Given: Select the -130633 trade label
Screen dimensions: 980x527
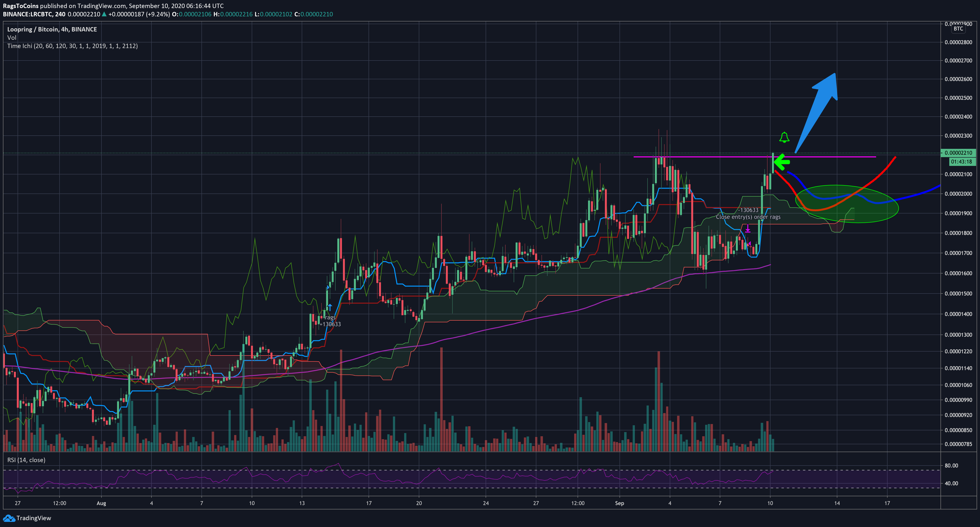Looking at the screenshot, I should 748,210.
